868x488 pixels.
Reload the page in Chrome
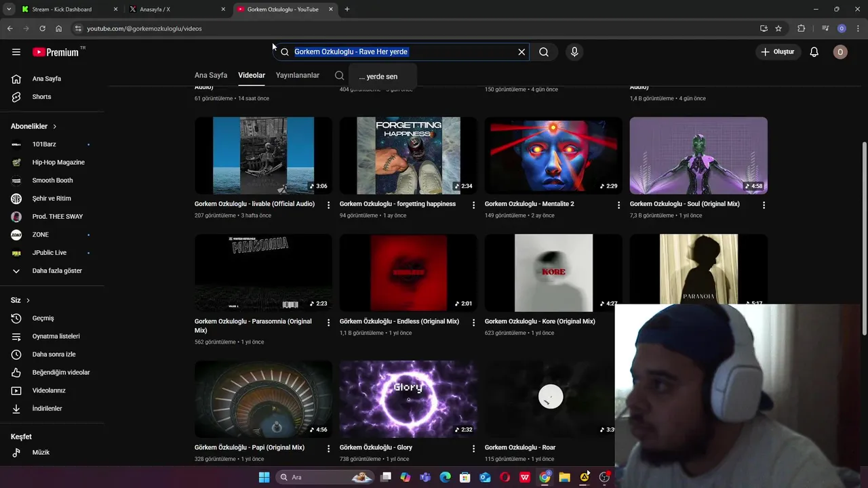point(42,28)
